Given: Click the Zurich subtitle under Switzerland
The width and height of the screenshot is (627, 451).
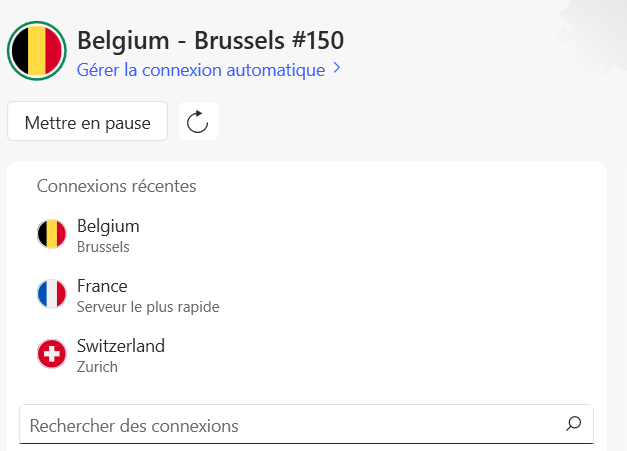Looking at the screenshot, I should (x=97, y=367).
